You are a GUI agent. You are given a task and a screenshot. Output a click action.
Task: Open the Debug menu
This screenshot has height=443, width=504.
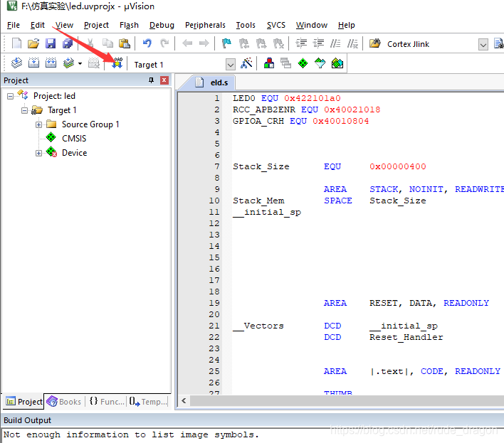[162, 25]
